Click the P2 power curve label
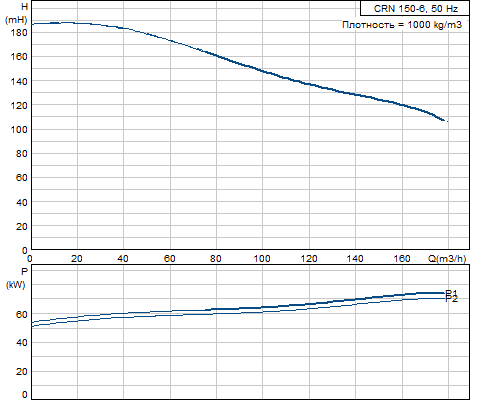This screenshot has height=400, width=500. click(452, 299)
